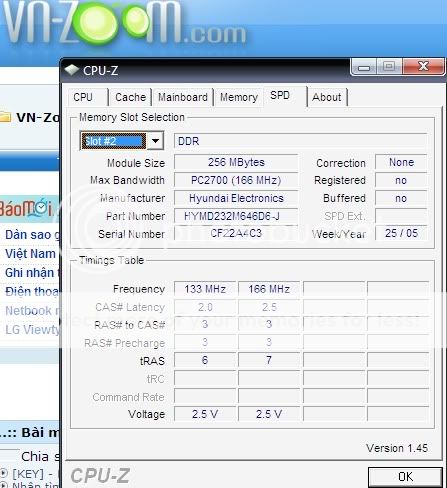Screen dimensions: 447x488
Task: Click the tRAS value '7' cell
Action: pos(269,360)
